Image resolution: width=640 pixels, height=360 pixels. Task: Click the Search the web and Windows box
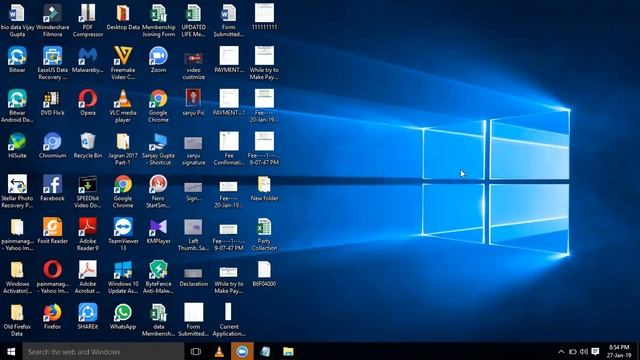pyautogui.click(x=103, y=351)
